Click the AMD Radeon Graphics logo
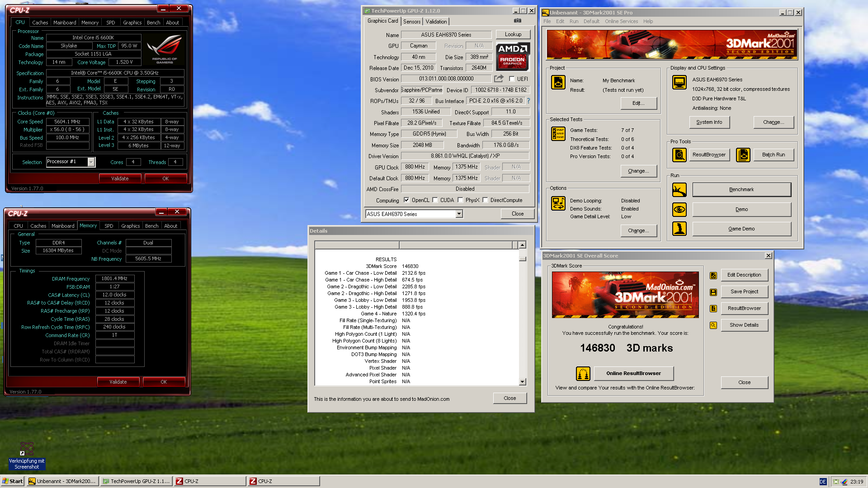The height and width of the screenshot is (488, 868). click(x=513, y=56)
